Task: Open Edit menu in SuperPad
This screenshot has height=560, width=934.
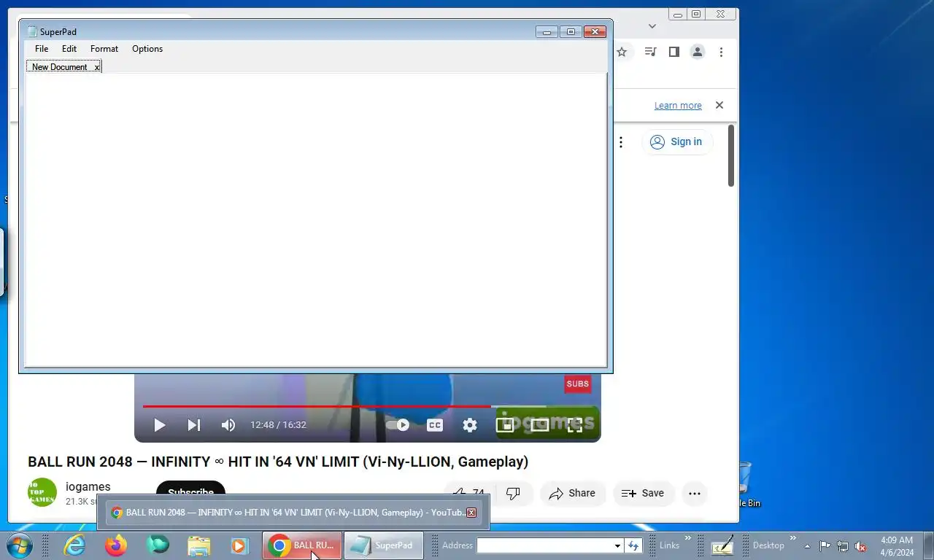Action: point(69,49)
